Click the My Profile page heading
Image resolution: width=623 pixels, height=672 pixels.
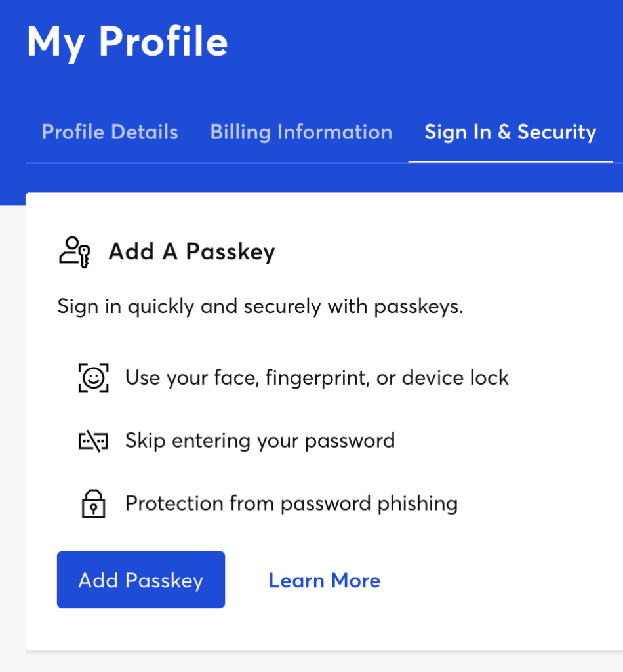[x=127, y=42]
